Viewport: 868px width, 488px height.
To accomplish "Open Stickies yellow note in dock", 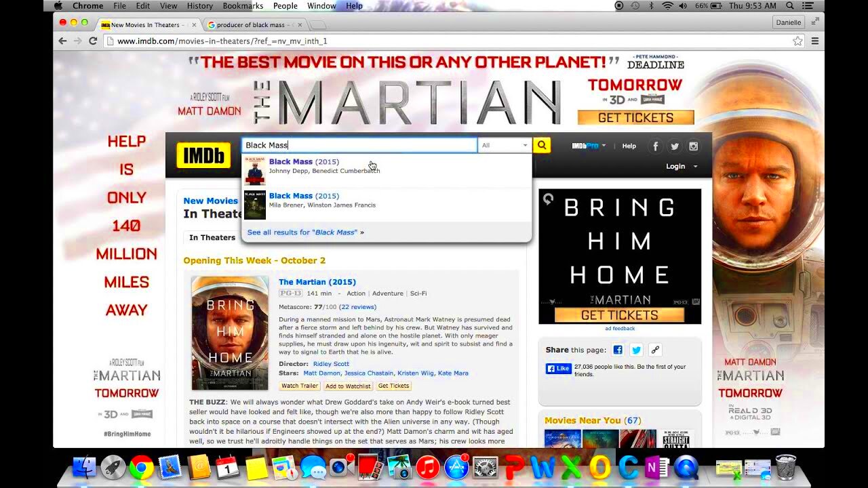I will tap(257, 468).
